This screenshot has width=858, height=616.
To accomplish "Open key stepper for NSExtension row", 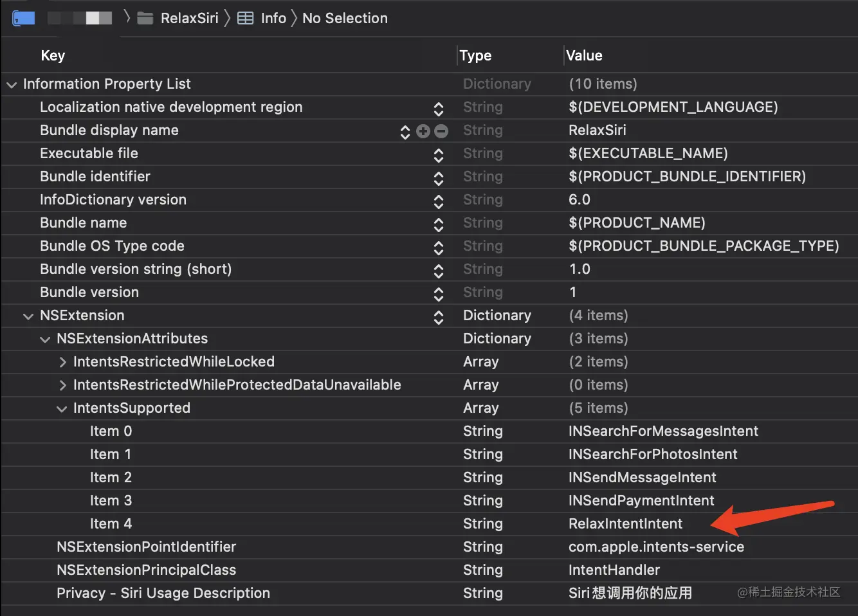I will (439, 316).
